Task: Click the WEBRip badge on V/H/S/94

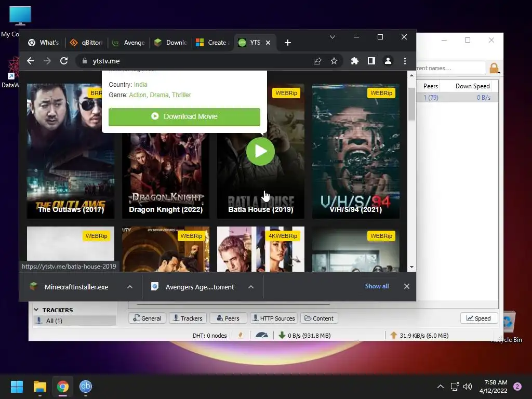Action: click(x=381, y=93)
